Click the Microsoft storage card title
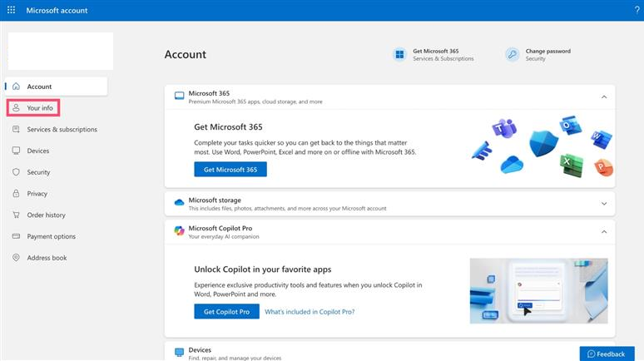Screen dimensions: 644x361 tap(215, 200)
